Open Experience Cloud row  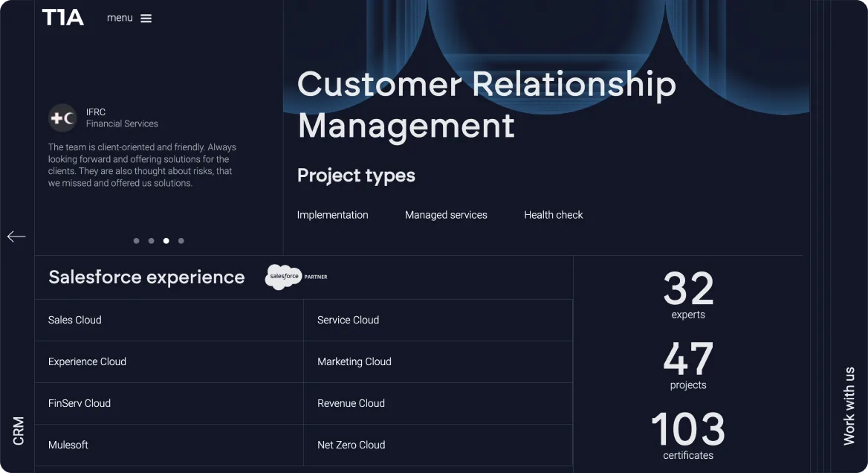pos(169,361)
